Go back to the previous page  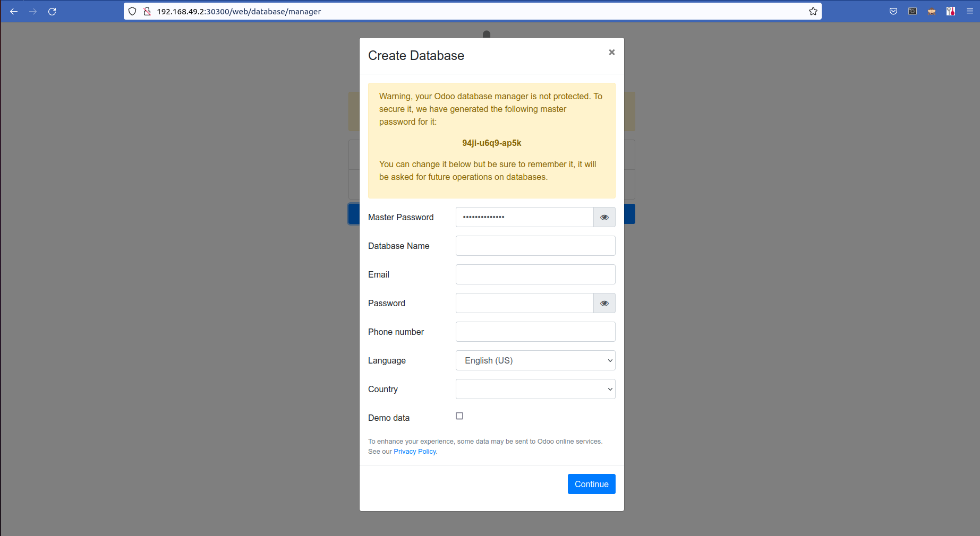[x=14, y=11]
